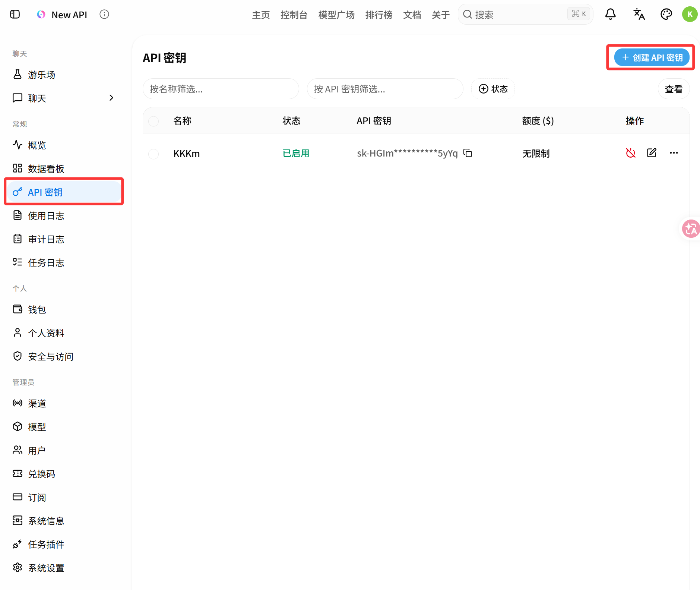Open the language switcher icon
700x590 pixels.
click(639, 14)
